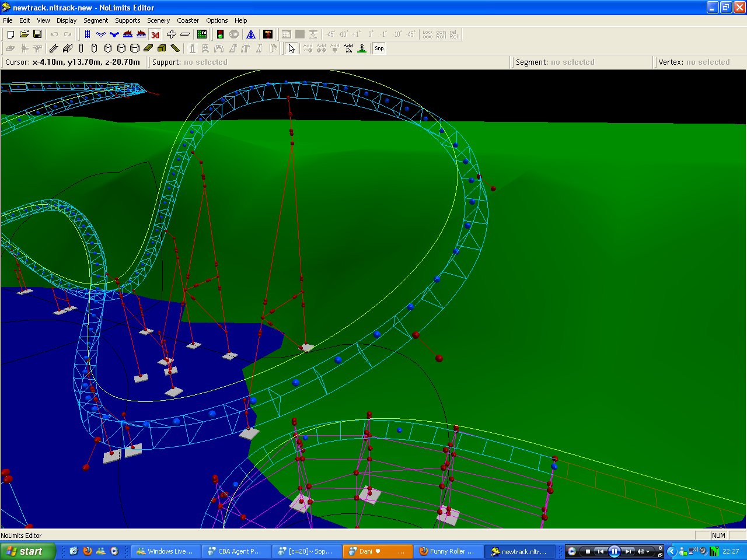
Task: Open the orange Dani chat taskbar item
Action: click(377, 551)
